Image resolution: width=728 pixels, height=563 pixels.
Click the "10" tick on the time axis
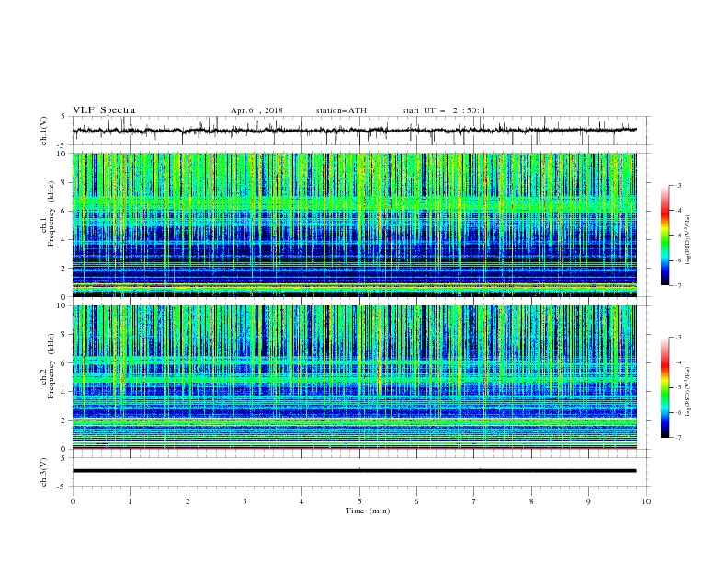[x=646, y=501]
